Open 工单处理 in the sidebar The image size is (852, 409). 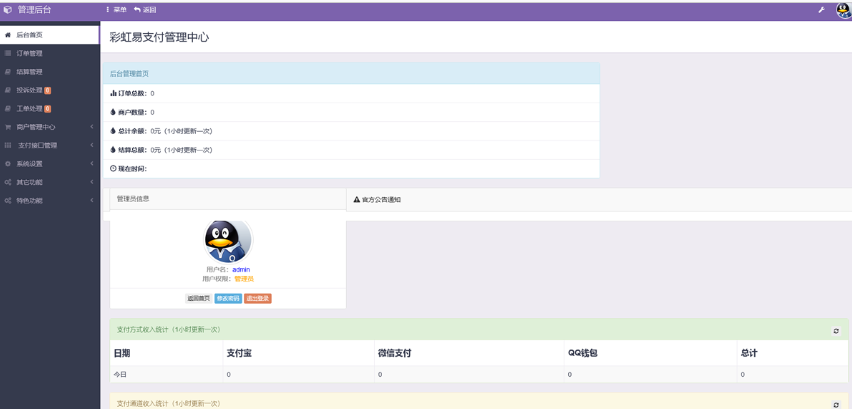[49, 109]
